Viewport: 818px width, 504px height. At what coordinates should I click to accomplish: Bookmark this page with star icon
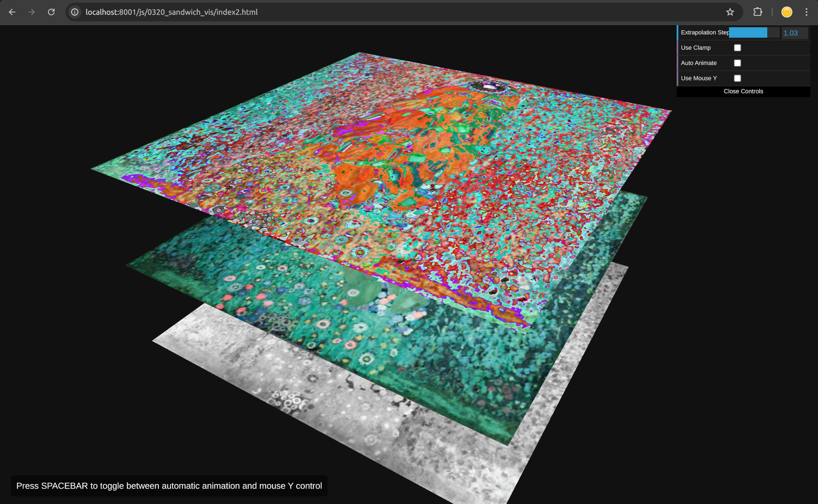(730, 12)
